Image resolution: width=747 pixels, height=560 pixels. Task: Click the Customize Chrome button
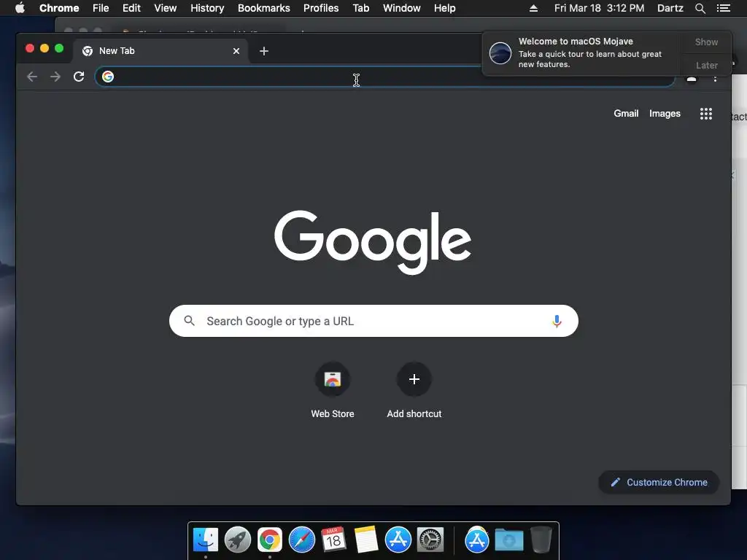coord(659,483)
